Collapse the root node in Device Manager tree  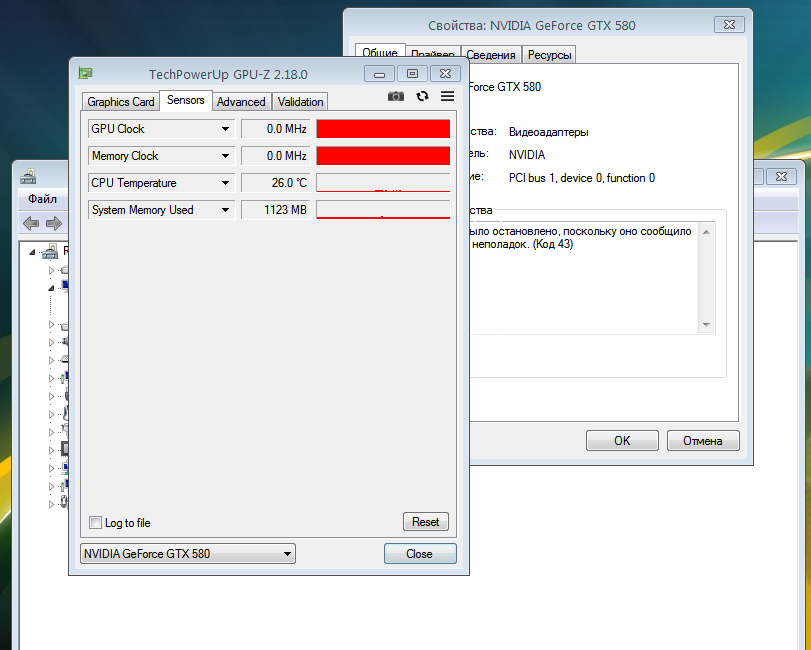coord(32,252)
